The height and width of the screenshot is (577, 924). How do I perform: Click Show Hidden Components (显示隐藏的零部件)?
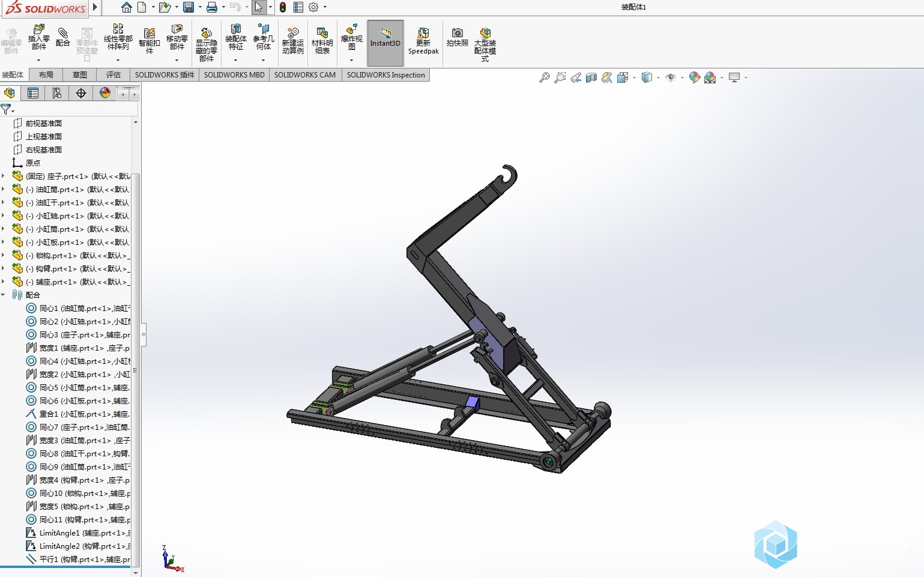pos(206,44)
